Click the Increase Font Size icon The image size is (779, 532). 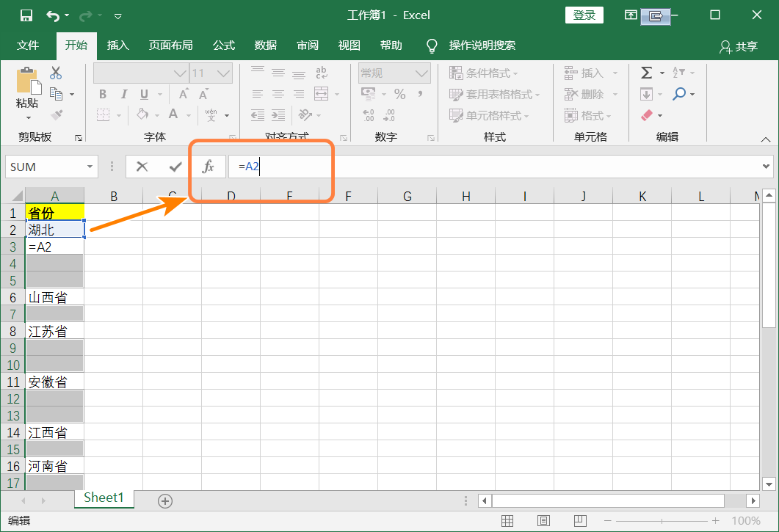pos(184,94)
